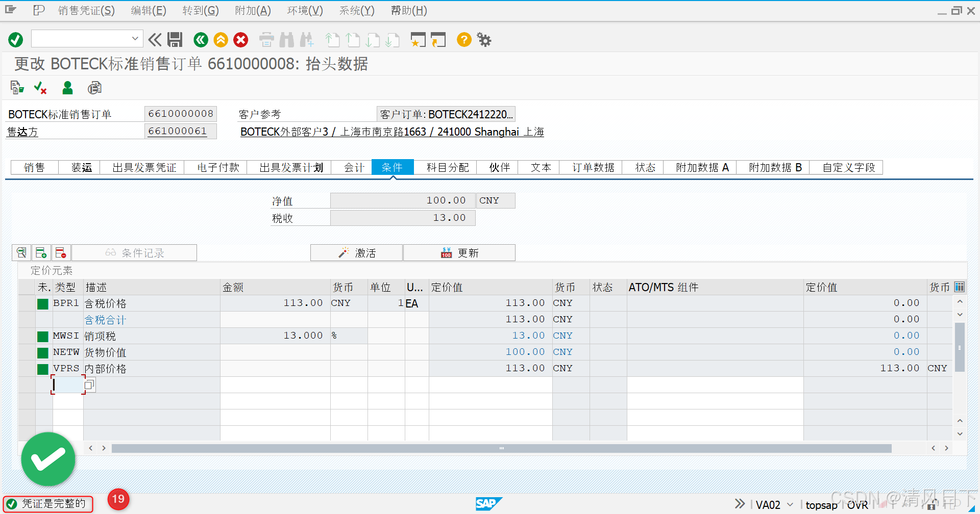Image resolution: width=980 pixels, height=514 pixels.
Task: Click the First Page icon
Action: point(333,40)
